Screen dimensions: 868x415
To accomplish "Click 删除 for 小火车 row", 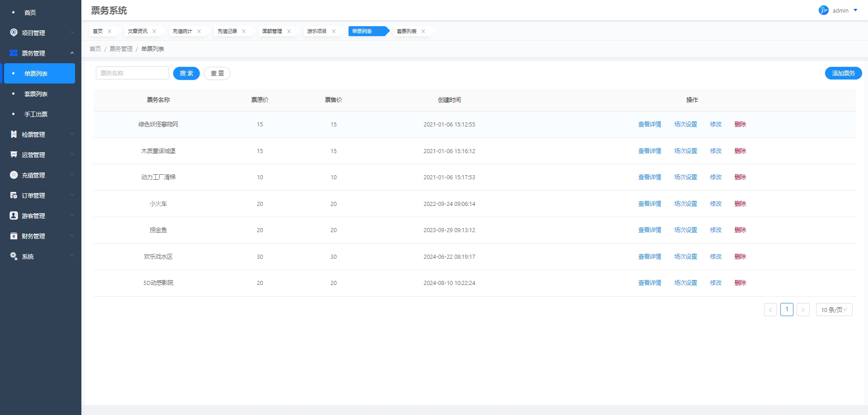I will (x=740, y=204).
